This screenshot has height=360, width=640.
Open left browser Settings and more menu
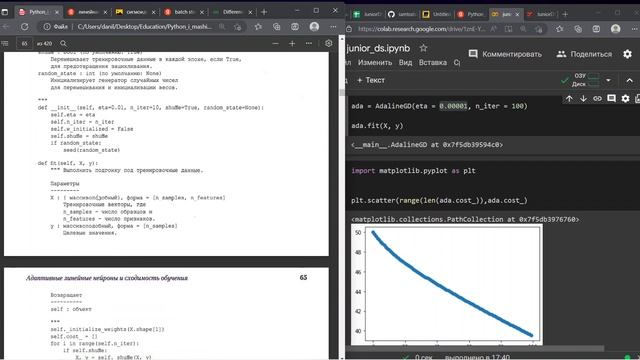coord(333,27)
